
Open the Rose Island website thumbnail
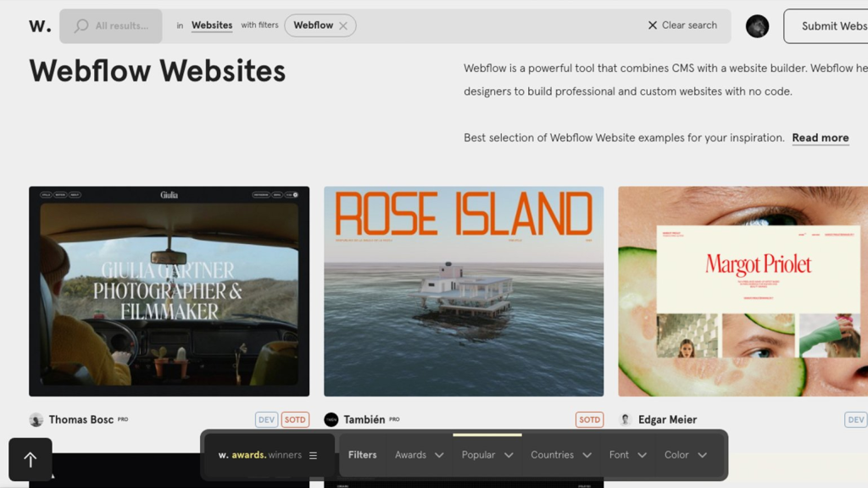click(x=464, y=291)
